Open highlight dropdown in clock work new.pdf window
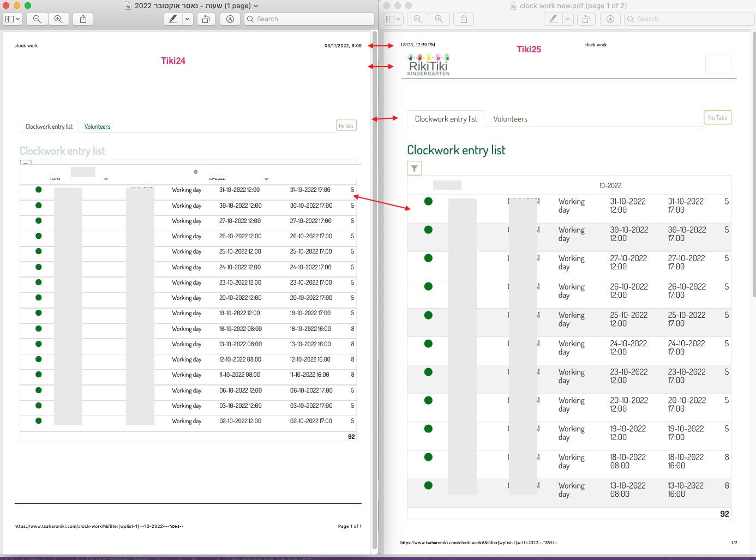 (x=567, y=19)
